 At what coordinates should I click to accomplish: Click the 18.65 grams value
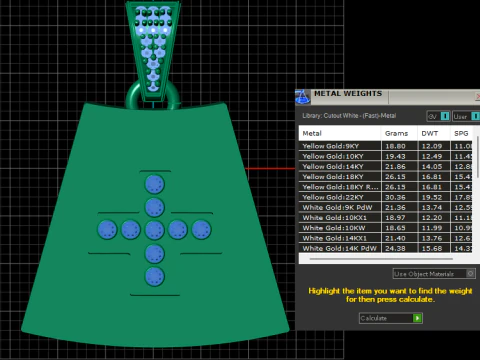(395, 228)
